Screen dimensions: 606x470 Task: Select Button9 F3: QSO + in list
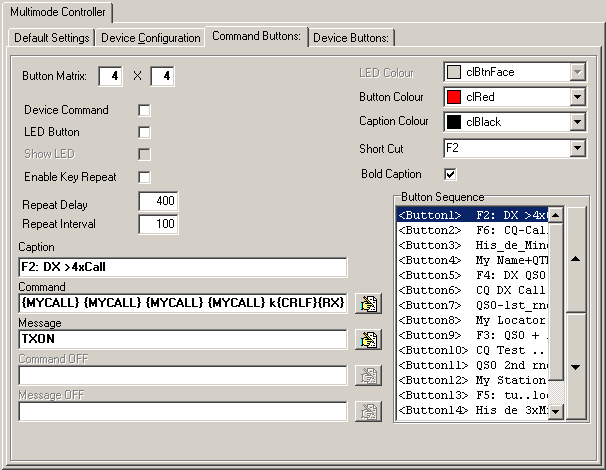[473, 335]
